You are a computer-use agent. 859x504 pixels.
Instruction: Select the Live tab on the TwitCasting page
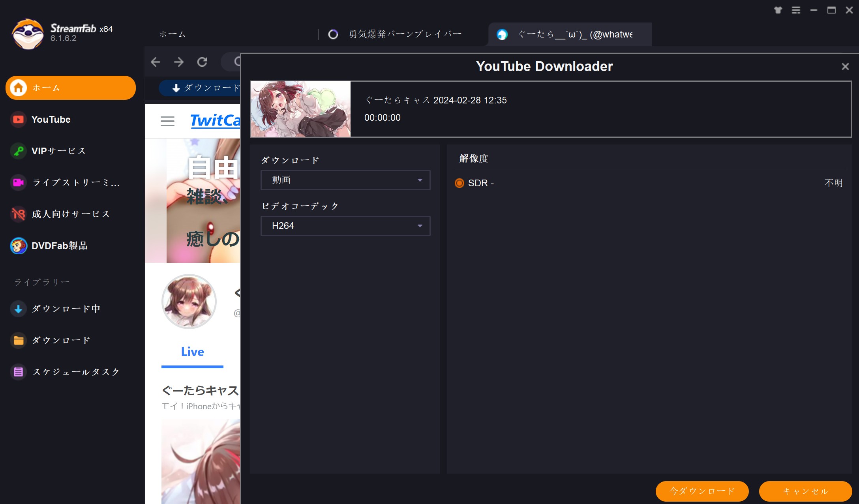point(192,352)
